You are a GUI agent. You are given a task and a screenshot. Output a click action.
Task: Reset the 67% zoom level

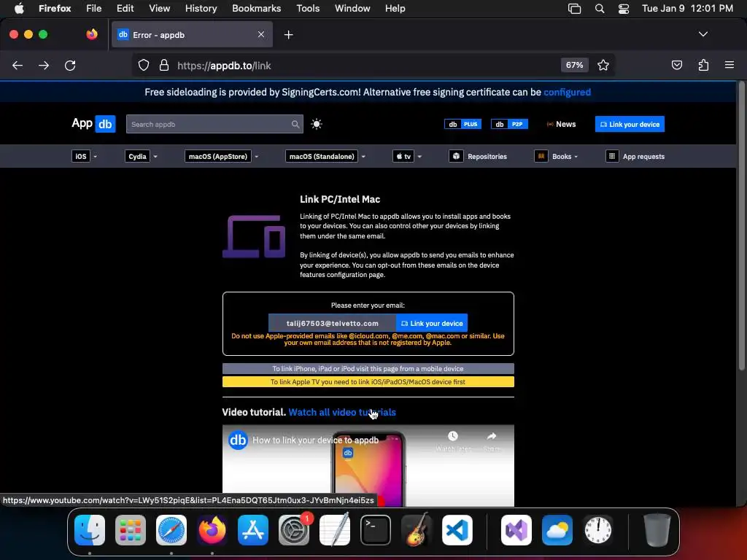575,65
